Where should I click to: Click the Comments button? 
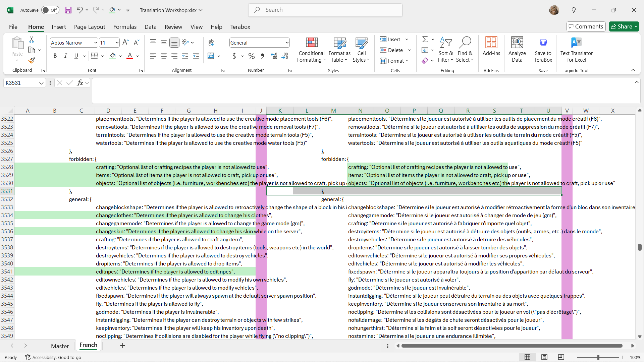tap(586, 26)
